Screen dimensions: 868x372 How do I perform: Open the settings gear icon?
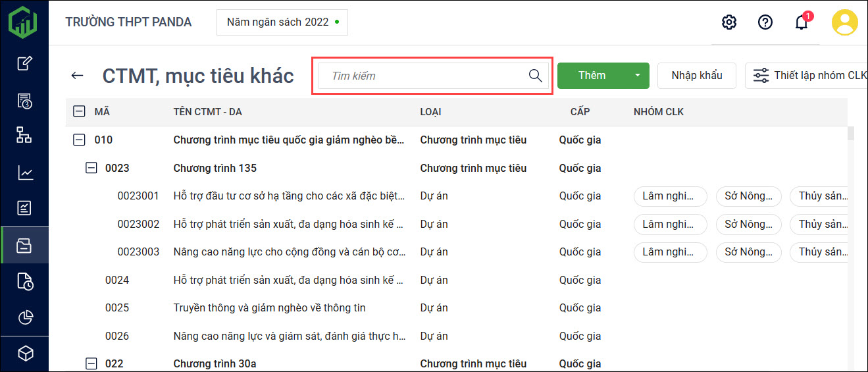coord(728,22)
